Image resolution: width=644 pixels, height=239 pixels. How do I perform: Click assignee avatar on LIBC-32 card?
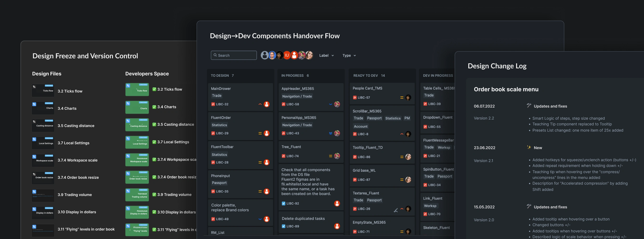(266, 104)
